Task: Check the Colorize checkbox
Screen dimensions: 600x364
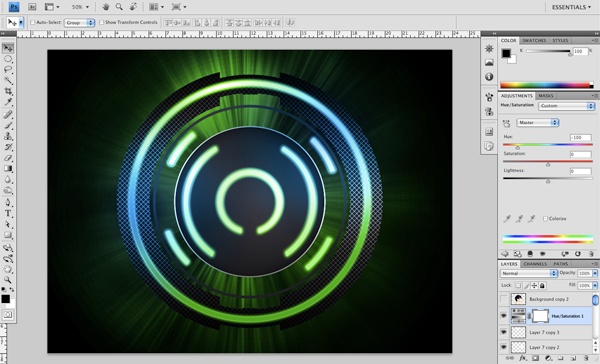Action: pyautogui.click(x=545, y=219)
